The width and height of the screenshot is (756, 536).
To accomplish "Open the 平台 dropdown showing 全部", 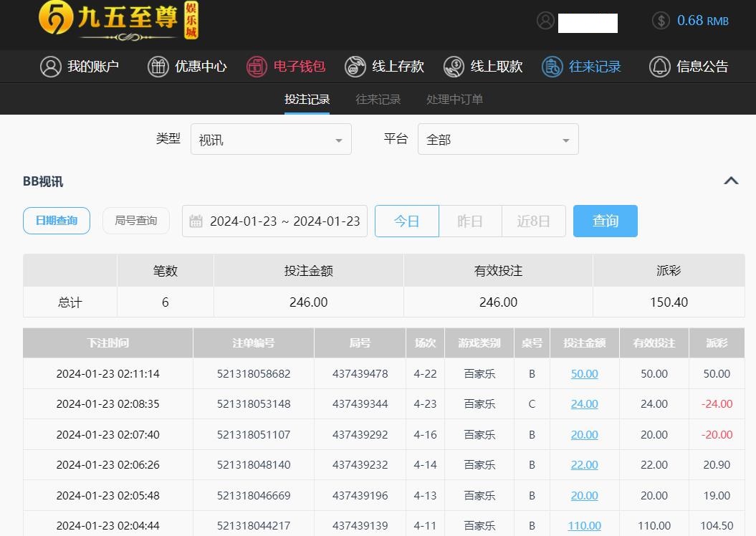I will [x=498, y=140].
